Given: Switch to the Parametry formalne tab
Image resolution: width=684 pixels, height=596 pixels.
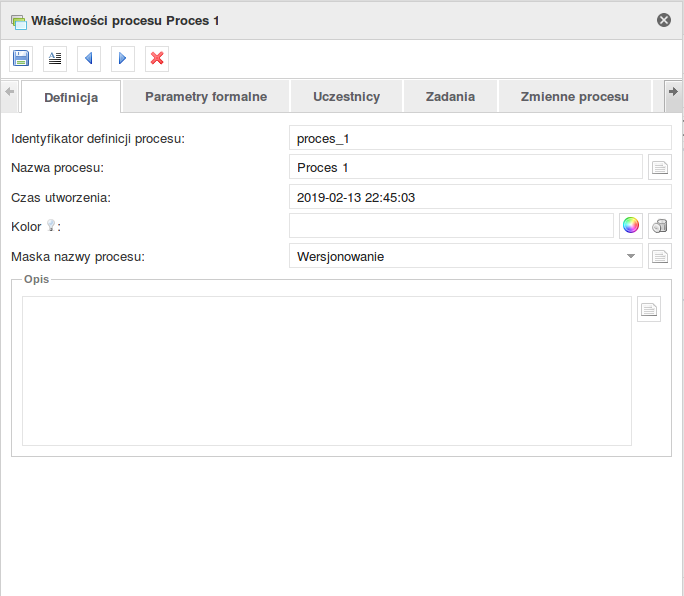Looking at the screenshot, I should coord(206,96).
